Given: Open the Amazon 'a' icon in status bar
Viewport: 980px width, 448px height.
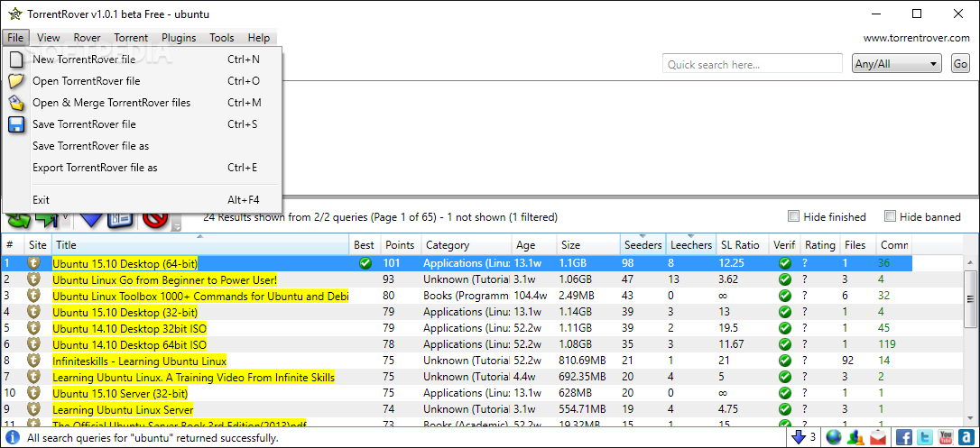Looking at the screenshot, I should (x=966, y=437).
